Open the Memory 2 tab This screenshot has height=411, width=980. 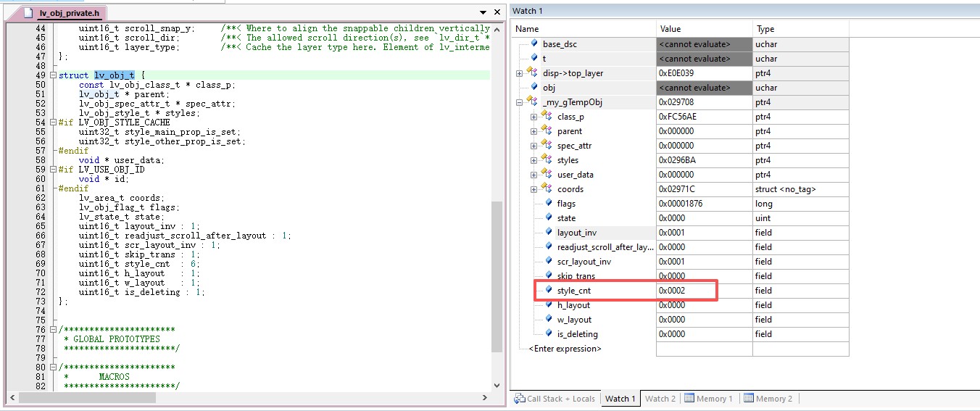click(773, 399)
